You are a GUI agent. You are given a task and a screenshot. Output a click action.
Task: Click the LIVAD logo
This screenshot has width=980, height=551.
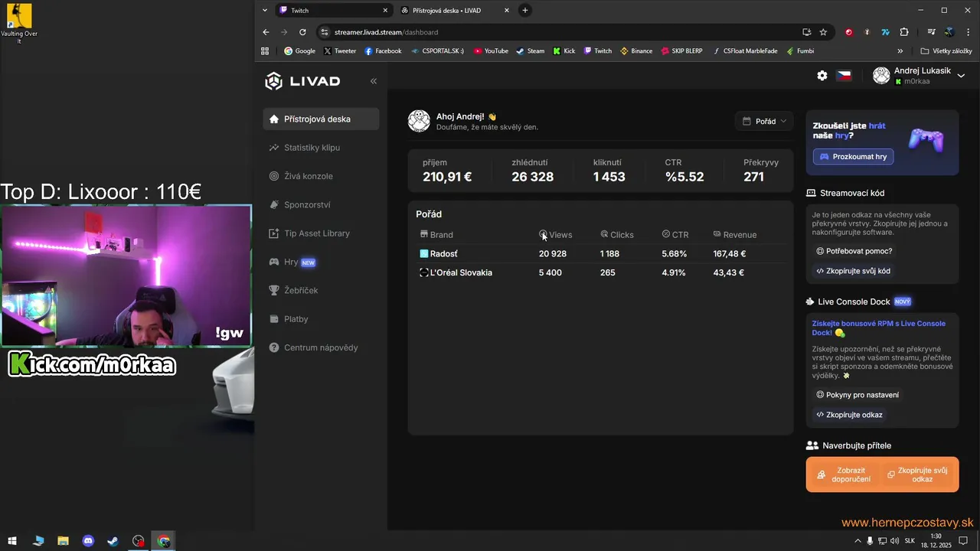tap(302, 81)
